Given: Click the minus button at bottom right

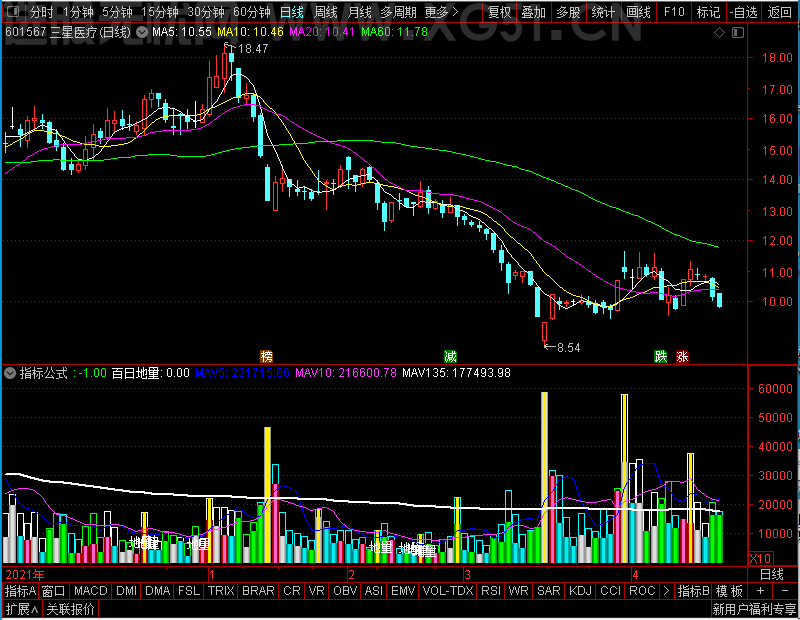Looking at the screenshot, I should point(785,591).
